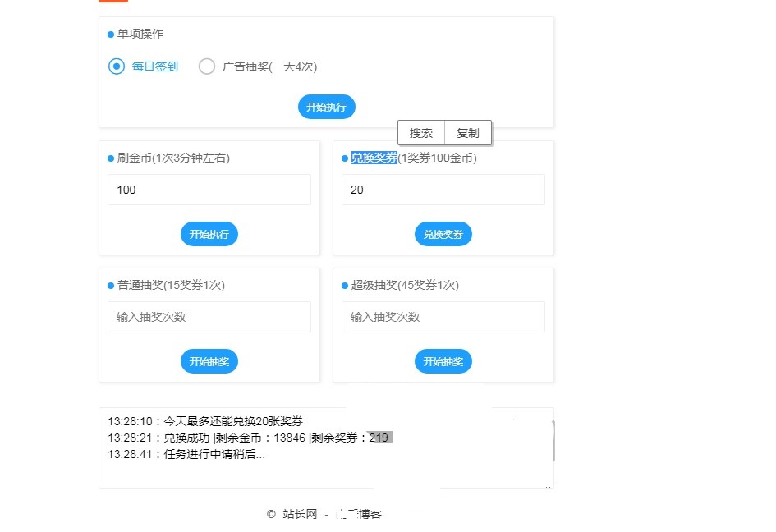Open the 搜索 context menu option
The image size is (776, 532).
(x=421, y=132)
